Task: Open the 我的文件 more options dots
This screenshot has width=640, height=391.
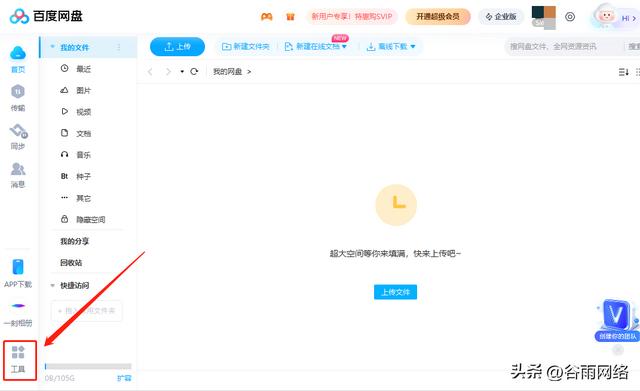Action: 119,47
